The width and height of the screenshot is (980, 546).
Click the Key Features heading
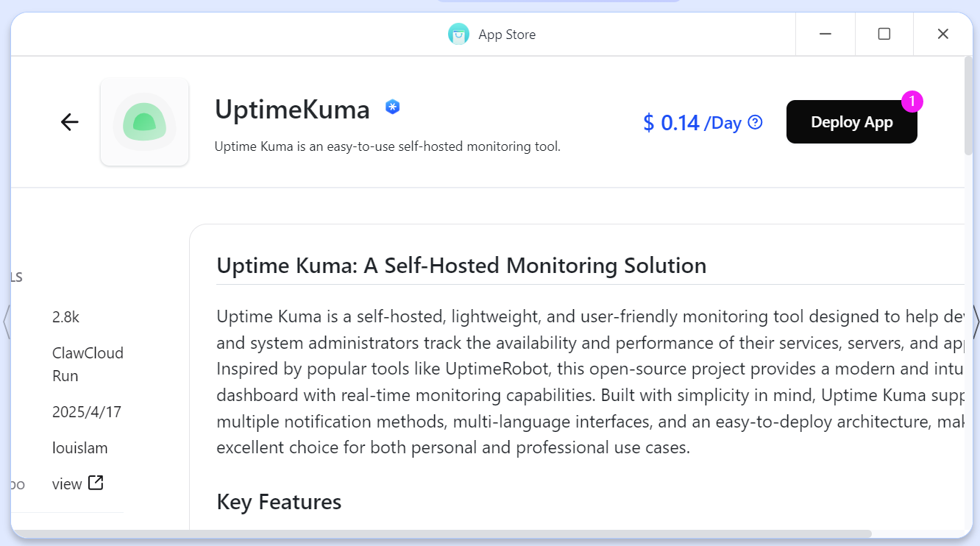[x=279, y=502]
